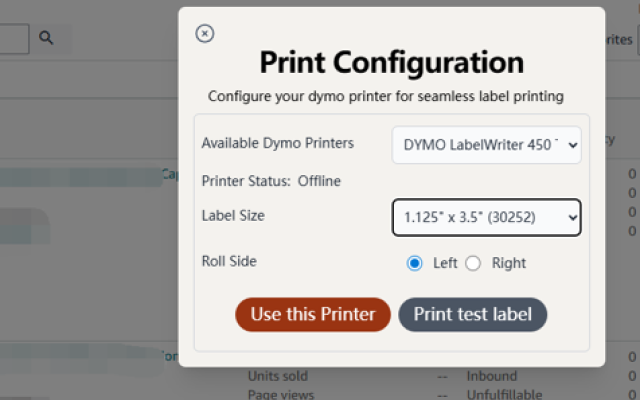The width and height of the screenshot is (640, 400).
Task: Click the Printer Status: Offline text
Action: click(271, 181)
